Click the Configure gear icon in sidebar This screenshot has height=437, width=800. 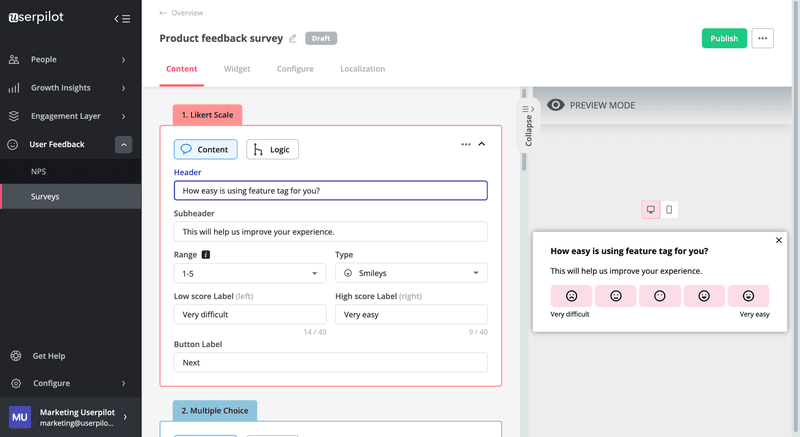pyautogui.click(x=16, y=383)
